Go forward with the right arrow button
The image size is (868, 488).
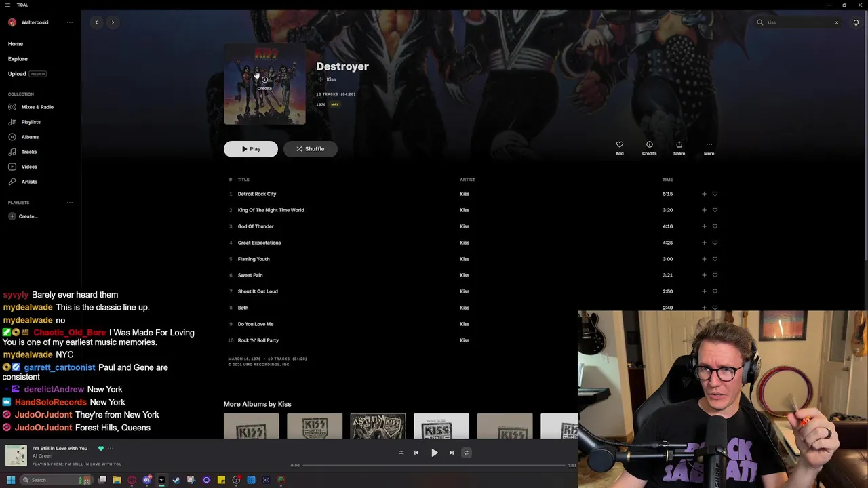pos(113,22)
